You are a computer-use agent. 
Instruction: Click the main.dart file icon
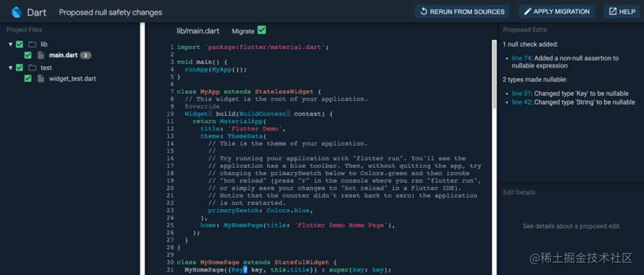40,55
